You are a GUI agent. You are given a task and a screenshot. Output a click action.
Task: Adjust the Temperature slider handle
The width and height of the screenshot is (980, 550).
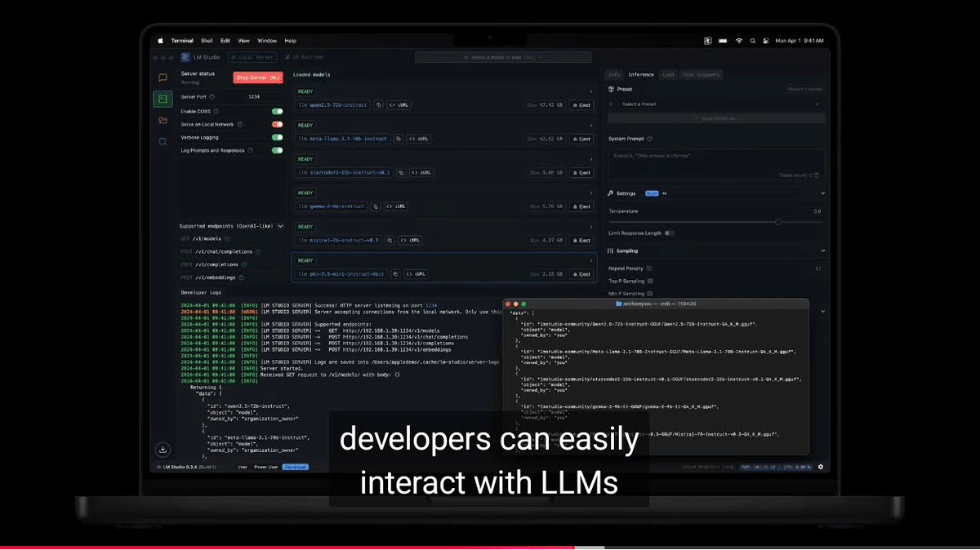pyautogui.click(x=778, y=222)
